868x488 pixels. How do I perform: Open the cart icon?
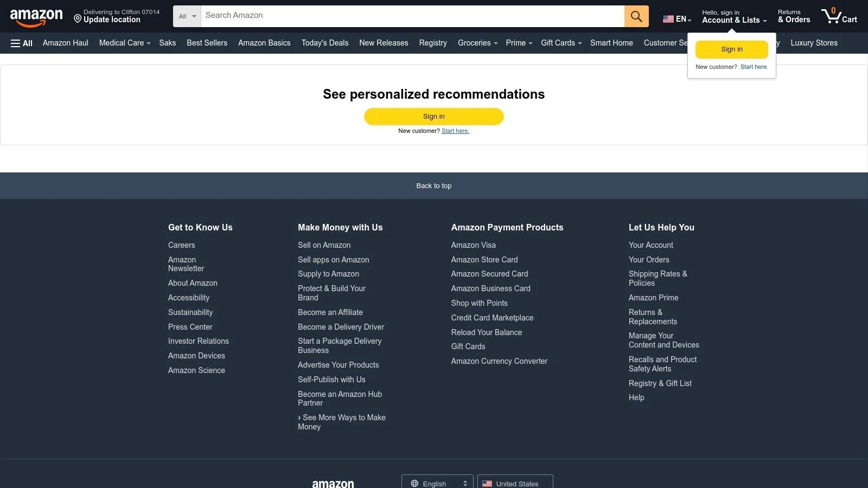[x=839, y=16]
